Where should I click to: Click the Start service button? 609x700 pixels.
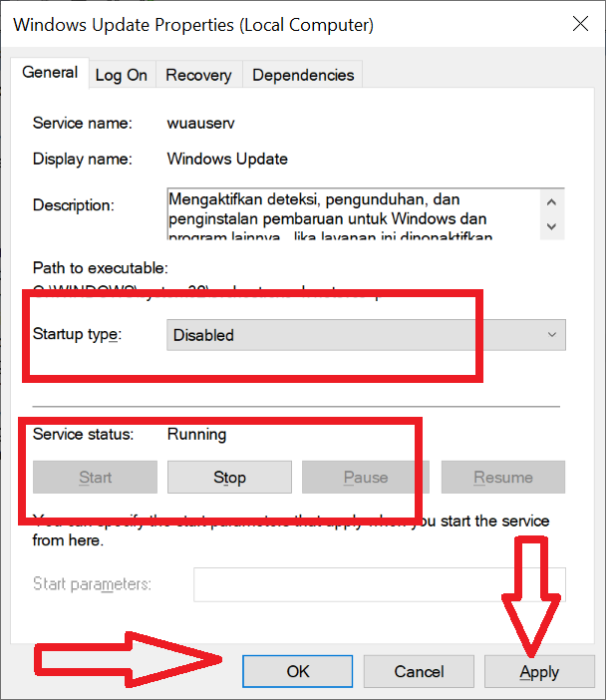click(96, 478)
